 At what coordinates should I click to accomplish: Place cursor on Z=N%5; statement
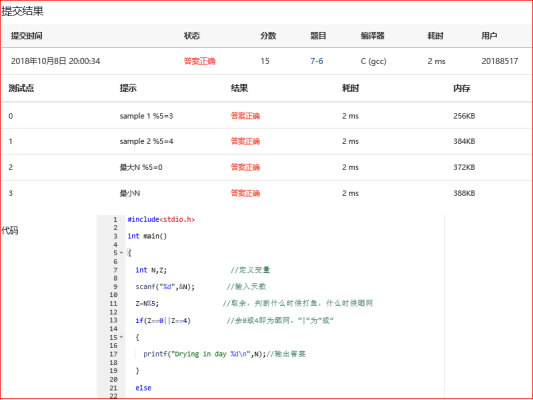[x=147, y=303]
